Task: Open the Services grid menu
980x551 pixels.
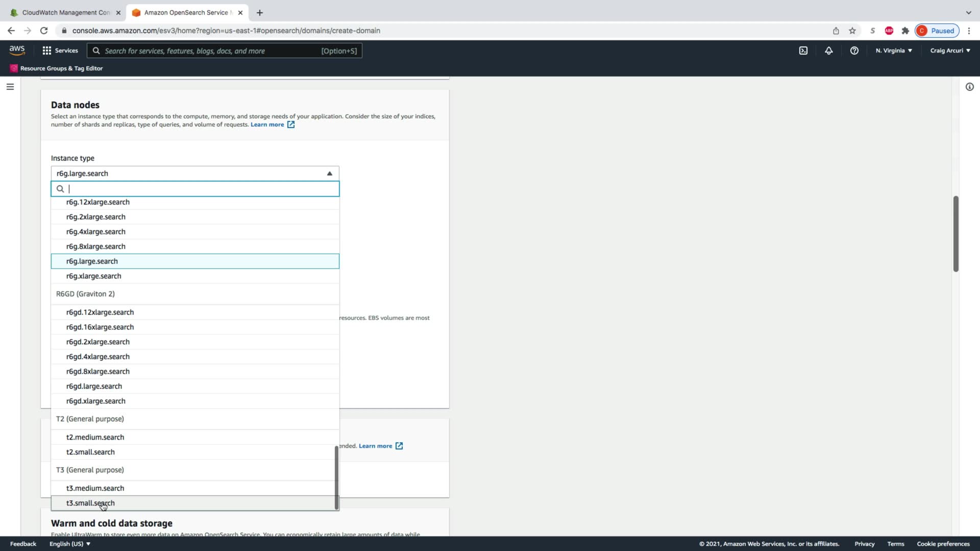Action: [x=60, y=51]
